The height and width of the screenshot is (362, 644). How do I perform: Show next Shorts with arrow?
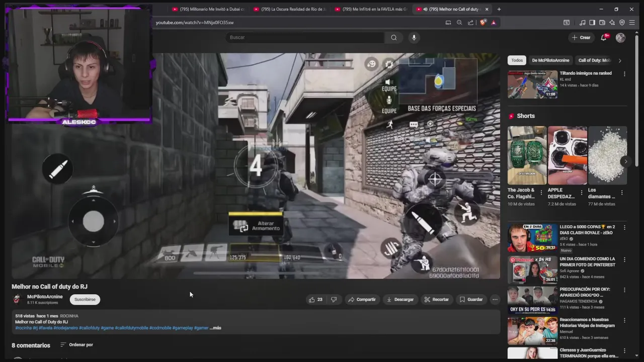[x=625, y=161]
